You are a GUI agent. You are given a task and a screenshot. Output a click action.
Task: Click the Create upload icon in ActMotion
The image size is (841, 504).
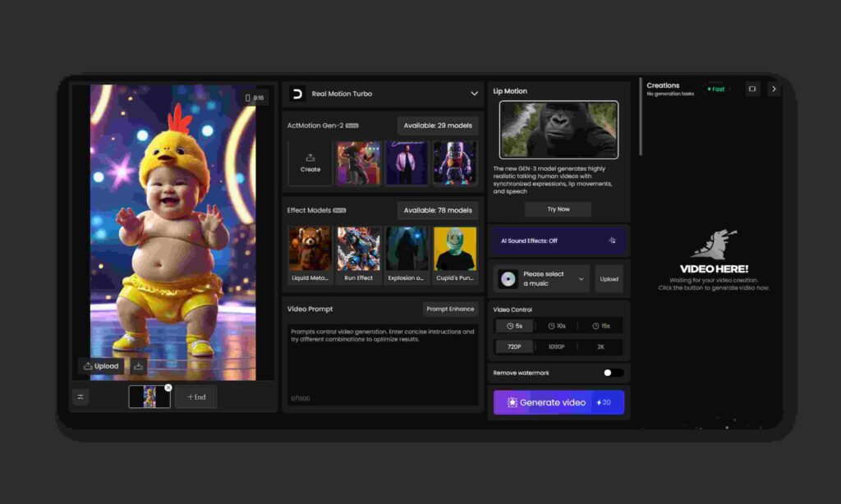coord(310,158)
